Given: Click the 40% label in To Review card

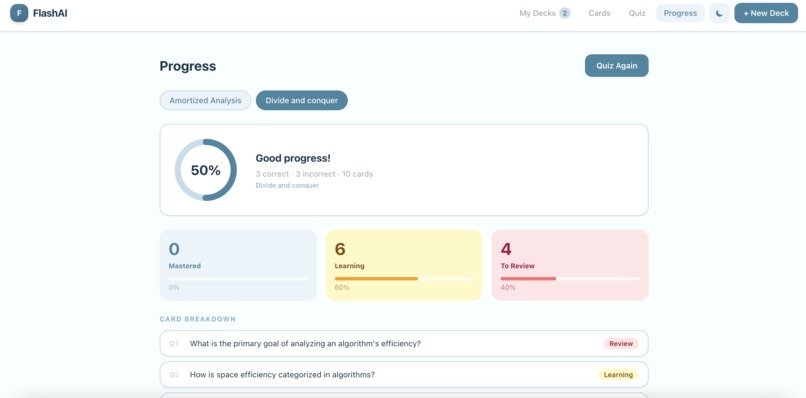Looking at the screenshot, I should click(x=508, y=287).
